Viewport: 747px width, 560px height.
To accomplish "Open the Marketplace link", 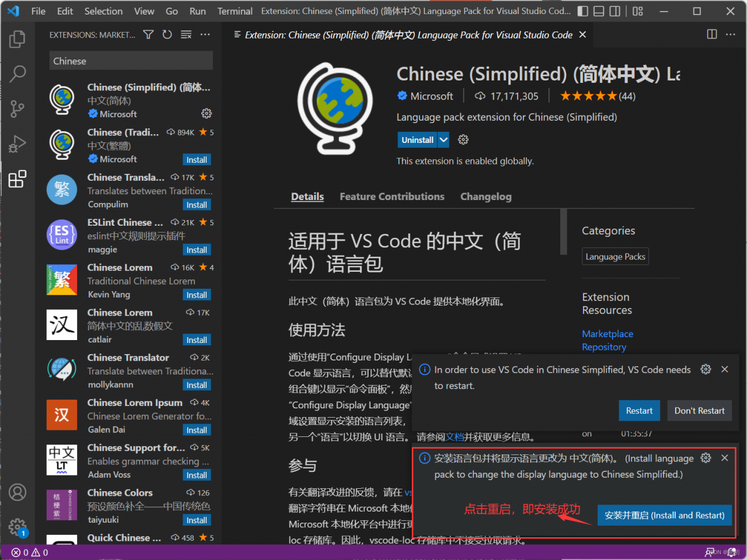I will coord(608,334).
